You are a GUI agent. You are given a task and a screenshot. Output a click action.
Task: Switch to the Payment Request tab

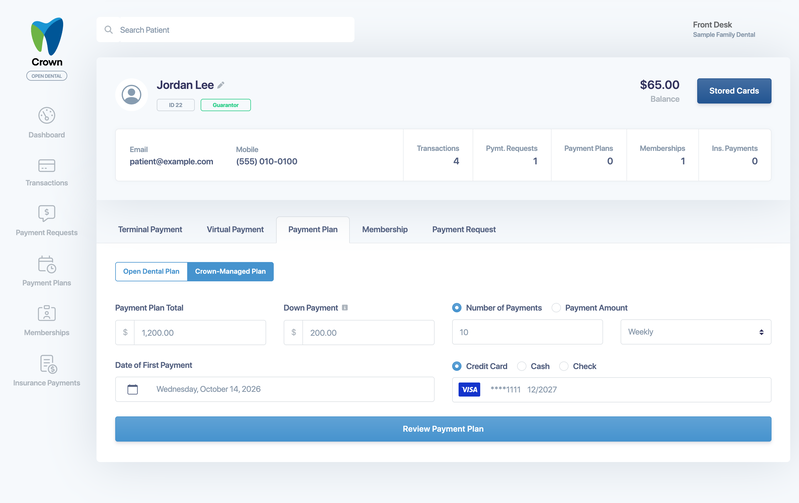pyautogui.click(x=464, y=229)
